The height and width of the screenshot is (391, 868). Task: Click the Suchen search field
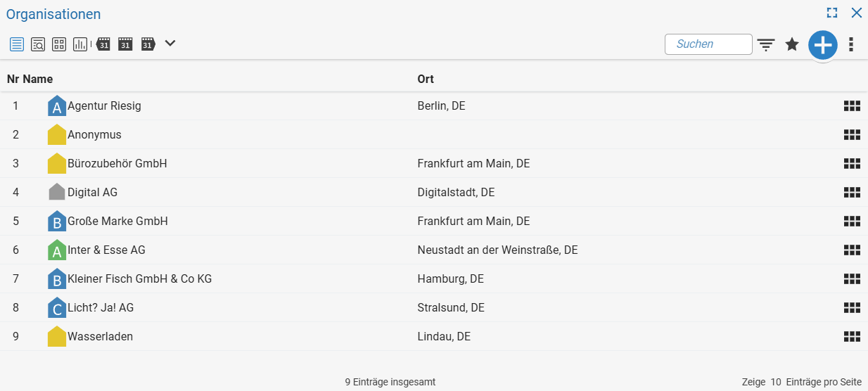(708, 44)
